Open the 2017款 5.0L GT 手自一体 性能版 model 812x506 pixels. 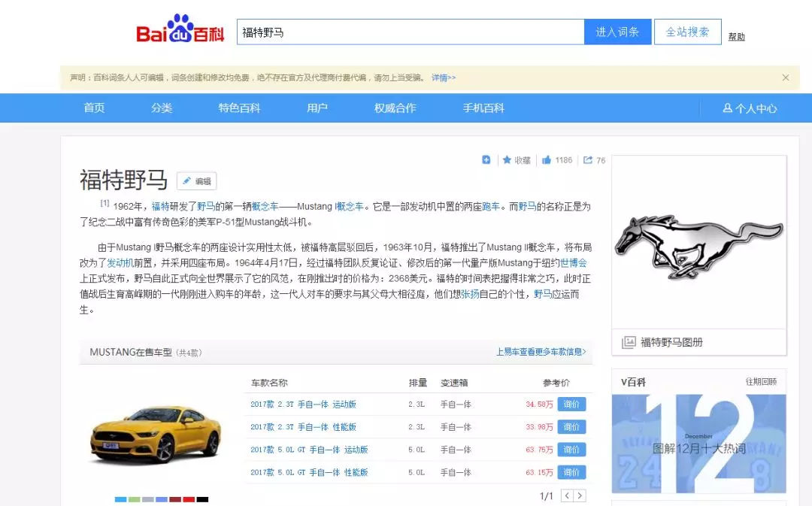pos(309,473)
